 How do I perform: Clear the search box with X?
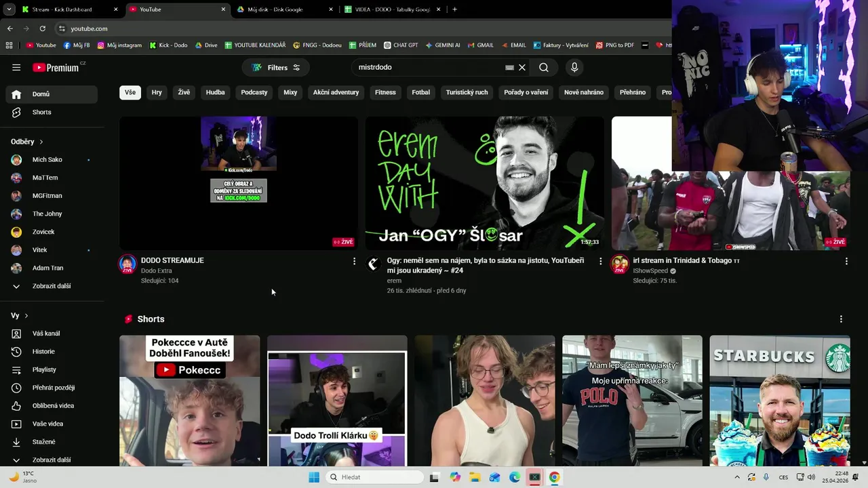coord(522,67)
